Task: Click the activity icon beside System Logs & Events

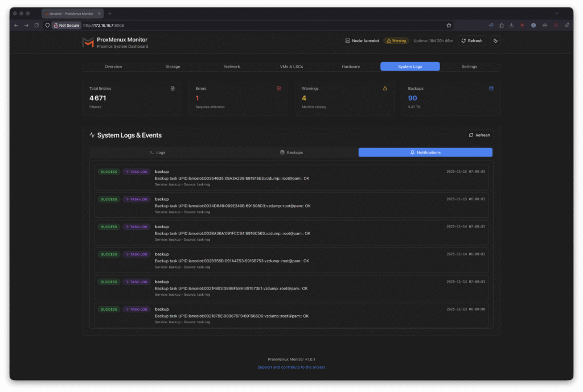Action: [x=92, y=135]
